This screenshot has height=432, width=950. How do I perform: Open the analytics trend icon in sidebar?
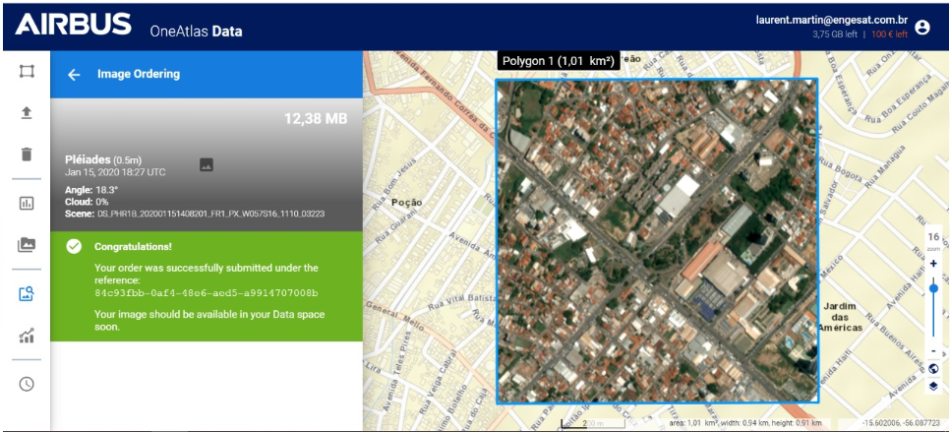pyautogui.click(x=26, y=336)
